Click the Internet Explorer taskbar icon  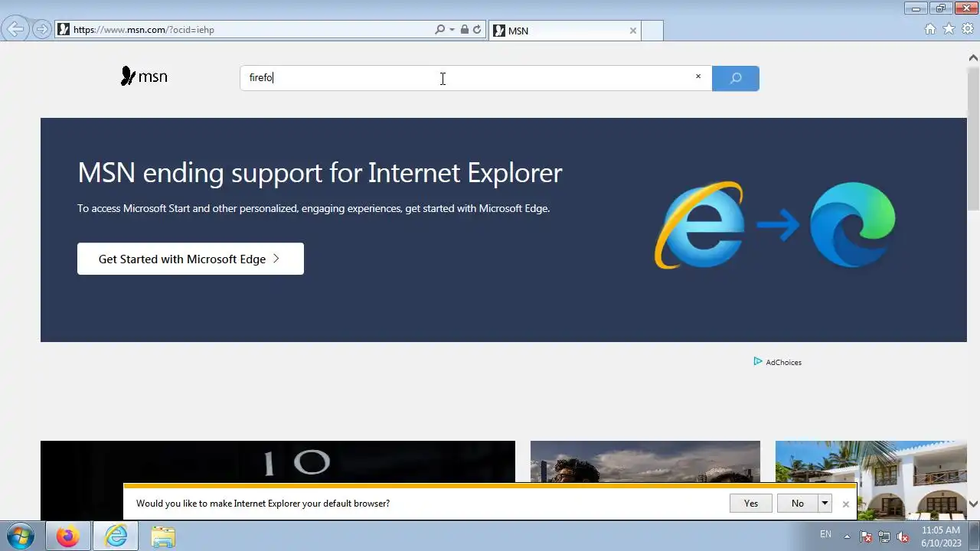116,536
